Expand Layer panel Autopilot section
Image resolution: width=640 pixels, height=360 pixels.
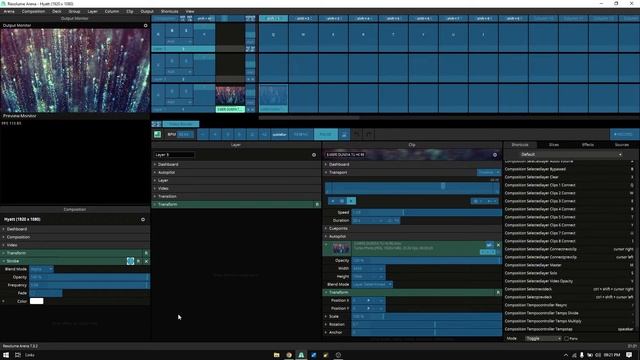(x=155, y=173)
